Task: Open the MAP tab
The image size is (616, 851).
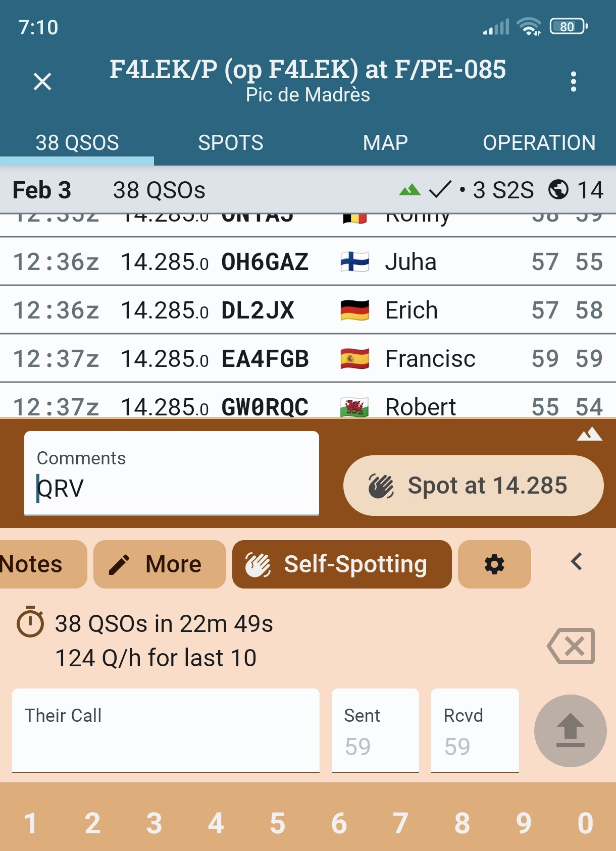Action: pos(385,143)
